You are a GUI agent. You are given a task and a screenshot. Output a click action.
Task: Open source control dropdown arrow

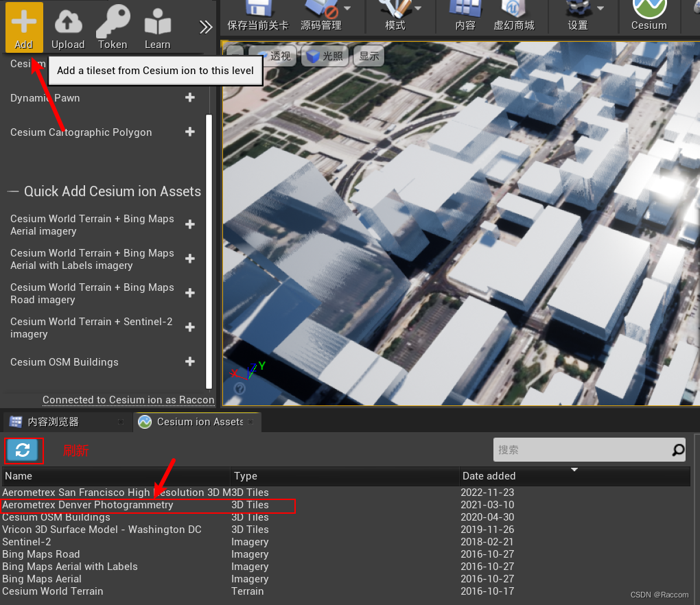347,8
